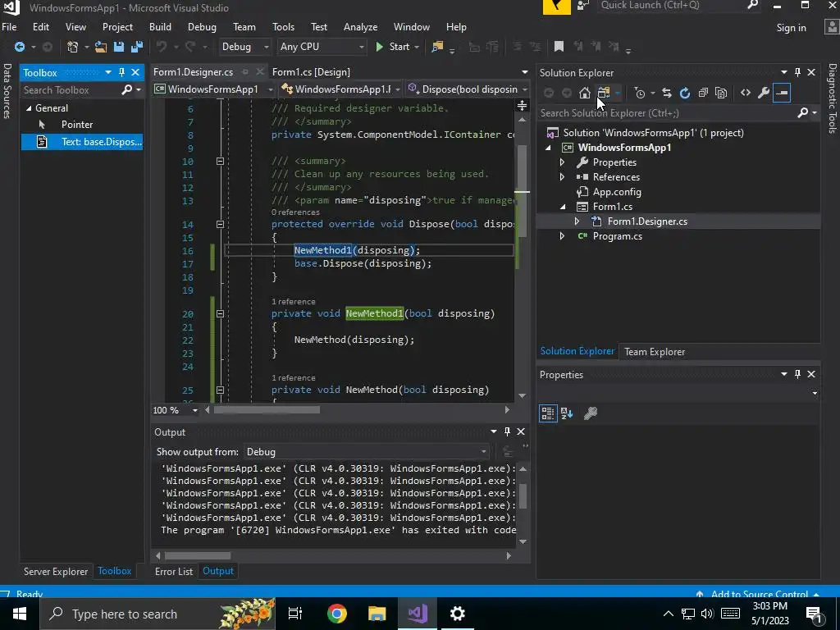Collapse the General group in Toolbox
840x630 pixels.
[29, 108]
